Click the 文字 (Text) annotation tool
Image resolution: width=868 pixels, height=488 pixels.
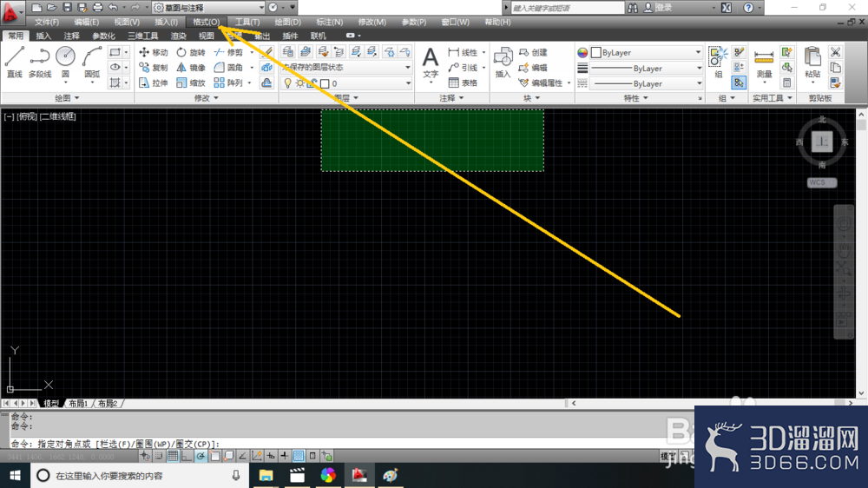[x=431, y=64]
